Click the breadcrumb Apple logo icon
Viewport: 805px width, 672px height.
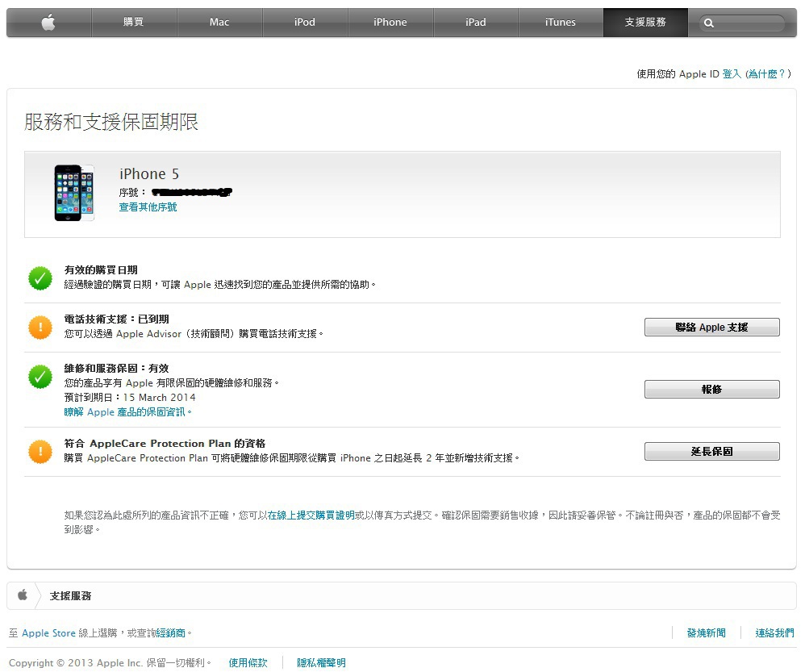pos(22,595)
